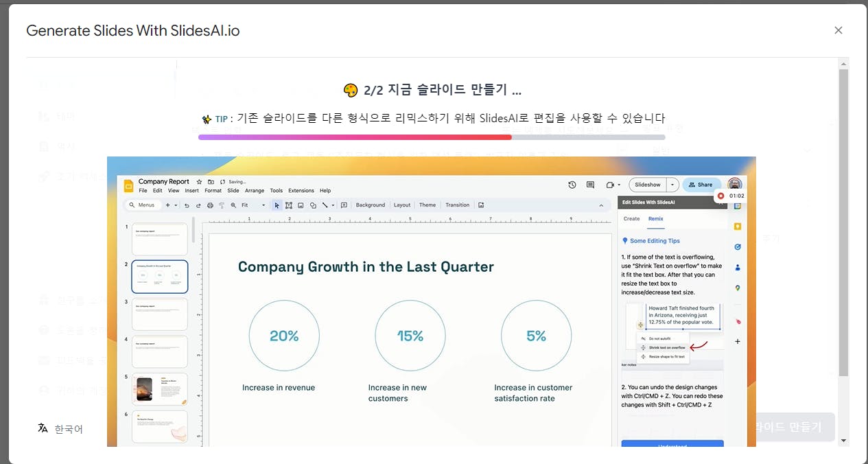Viewport: 868px width, 464px height.
Task: Select slide 3 thumbnail in the filmstrip
Action: point(159,314)
